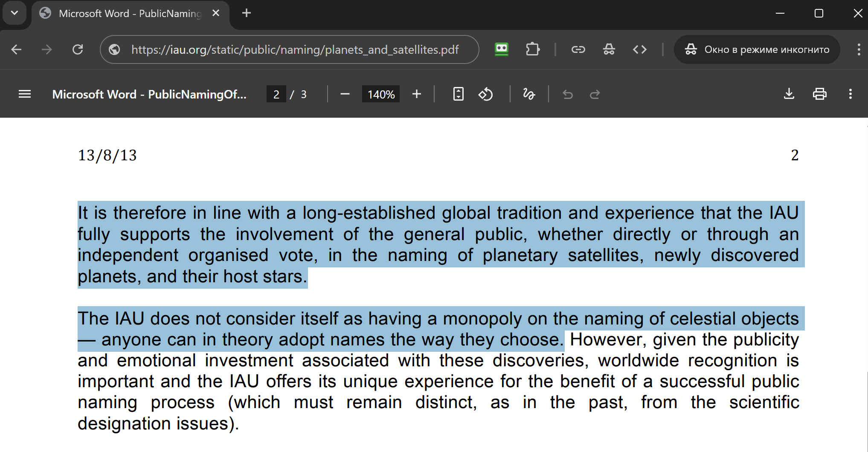Open the extensions puzzle icon
868x452 pixels.
pyautogui.click(x=532, y=49)
